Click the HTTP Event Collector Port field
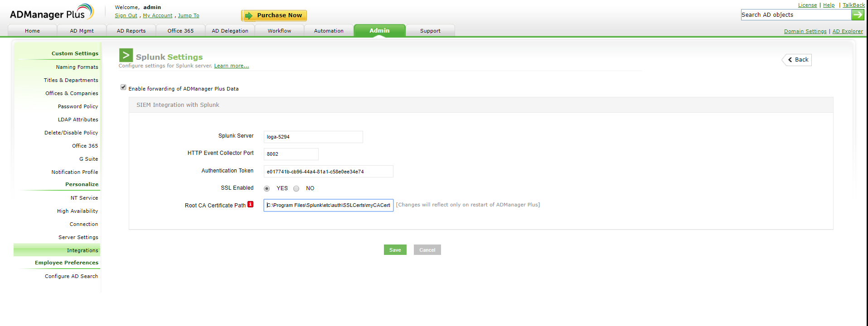The image size is (868, 326). [291, 154]
